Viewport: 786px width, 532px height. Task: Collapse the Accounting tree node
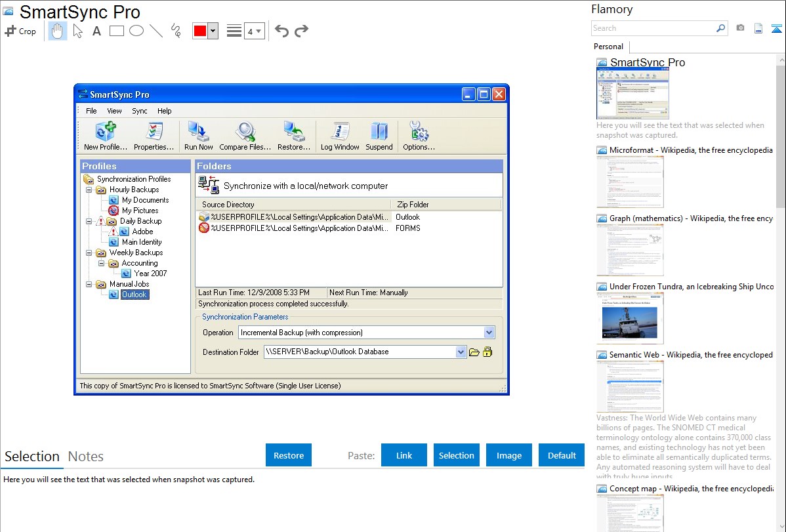[101, 263]
